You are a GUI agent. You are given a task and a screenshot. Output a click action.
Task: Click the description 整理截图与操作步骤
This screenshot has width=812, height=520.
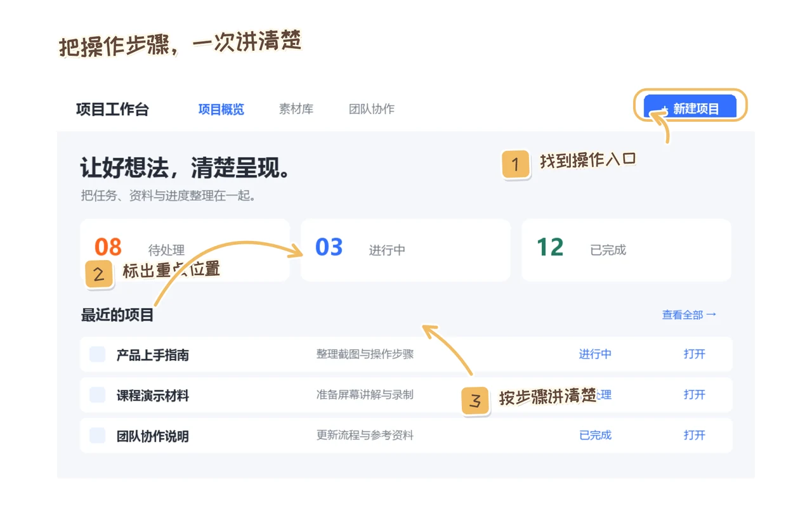[365, 354]
